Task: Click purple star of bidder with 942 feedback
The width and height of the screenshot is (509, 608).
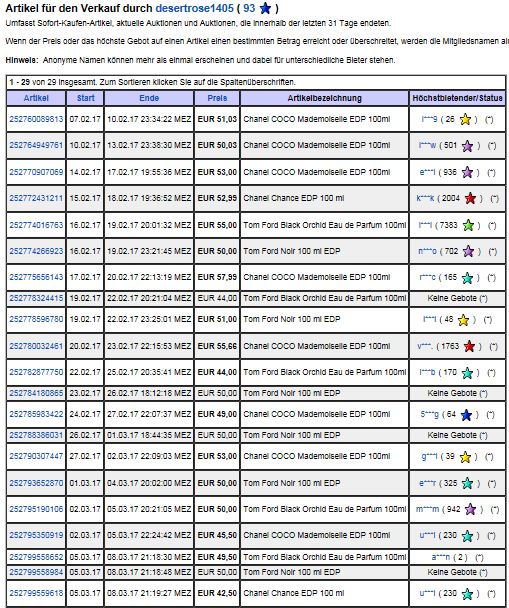Action: coord(470,510)
